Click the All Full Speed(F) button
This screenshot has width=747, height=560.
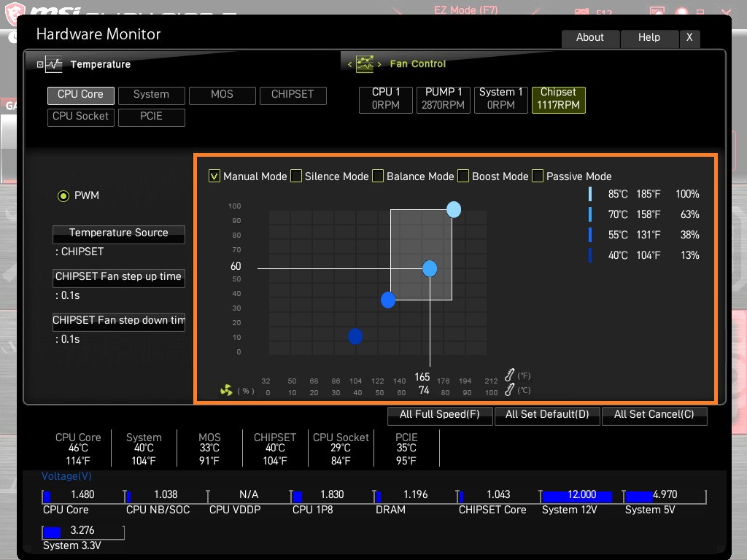tap(440, 415)
